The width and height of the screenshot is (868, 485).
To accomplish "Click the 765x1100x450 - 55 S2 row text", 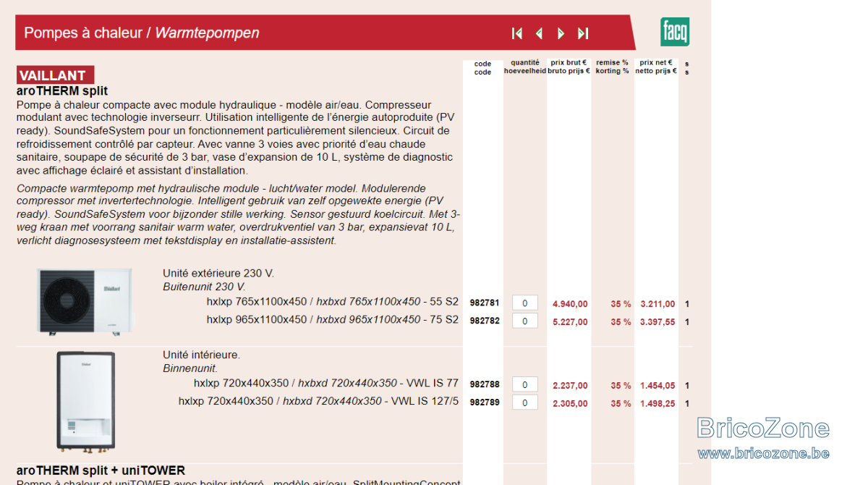I will coord(333,301).
